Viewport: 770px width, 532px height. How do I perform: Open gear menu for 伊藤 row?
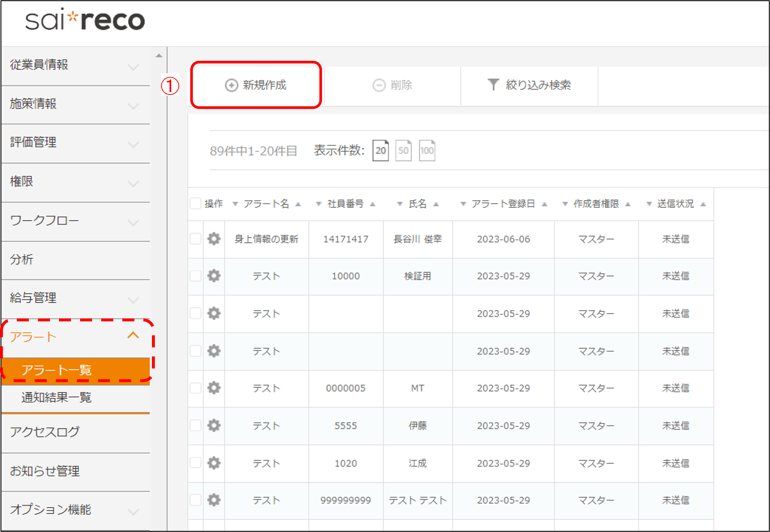coord(214,425)
